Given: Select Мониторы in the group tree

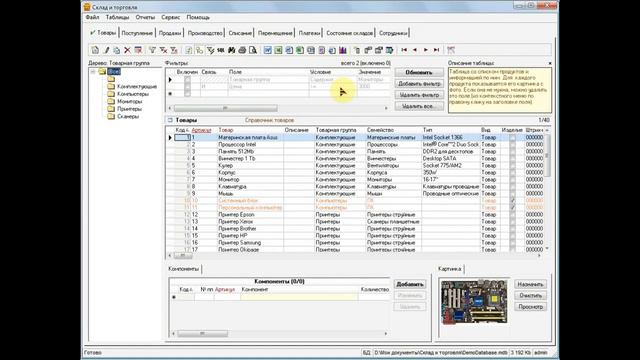Looking at the screenshot, I should point(129,101).
